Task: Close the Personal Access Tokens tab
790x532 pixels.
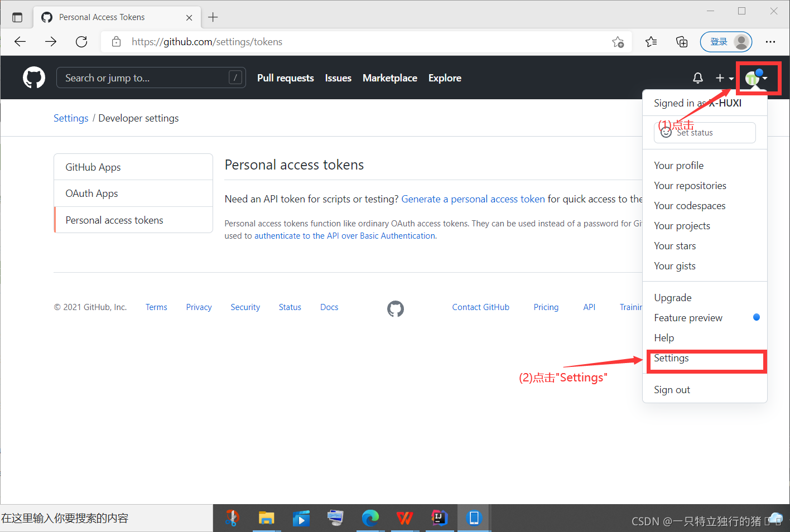Action: (189, 17)
